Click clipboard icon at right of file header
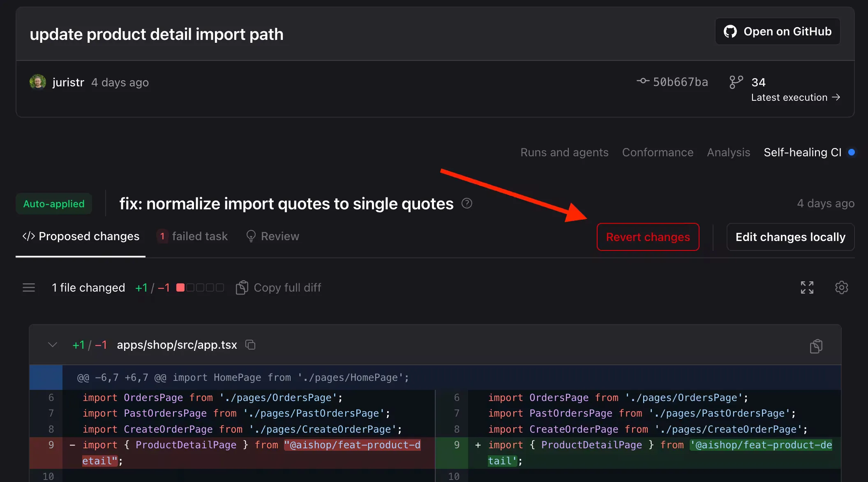Image resolution: width=868 pixels, height=482 pixels. click(x=816, y=346)
